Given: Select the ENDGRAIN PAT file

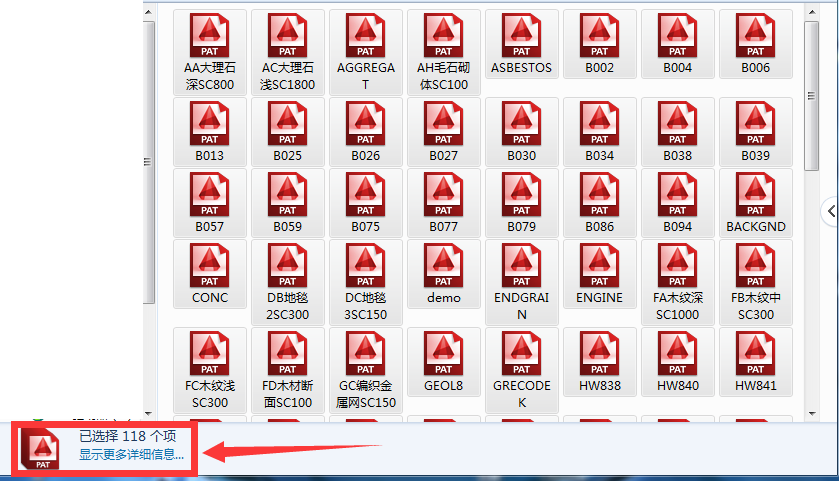Looking at the screenshot, I should click(522, 282).
